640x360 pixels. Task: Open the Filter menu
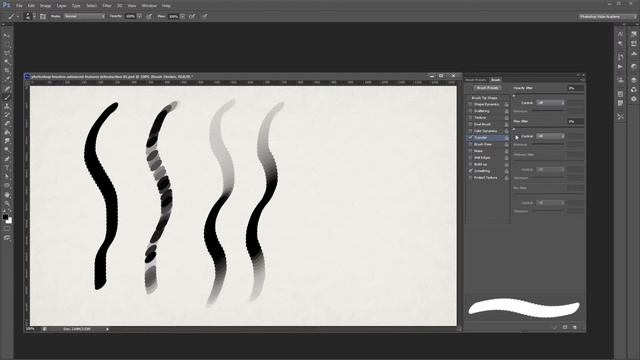click(107, 6)
